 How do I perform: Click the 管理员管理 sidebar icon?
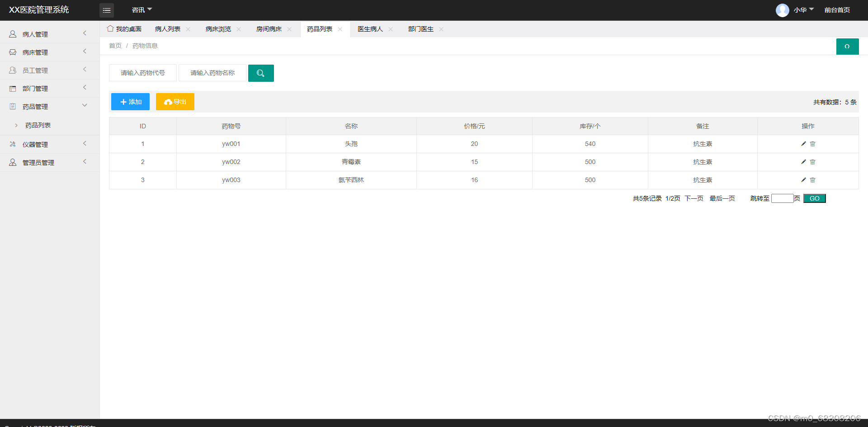[x=13, y=162]
